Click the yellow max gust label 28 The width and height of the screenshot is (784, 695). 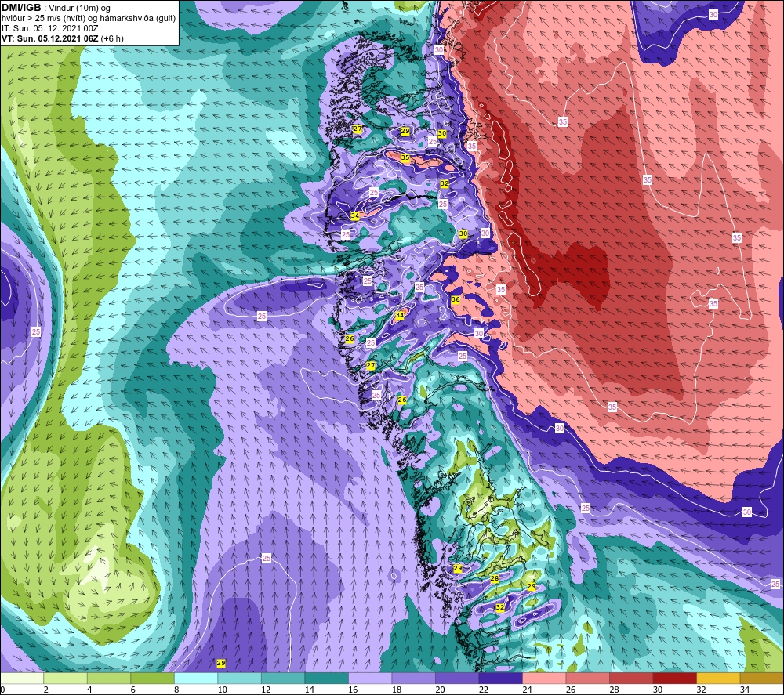(495, 578)
